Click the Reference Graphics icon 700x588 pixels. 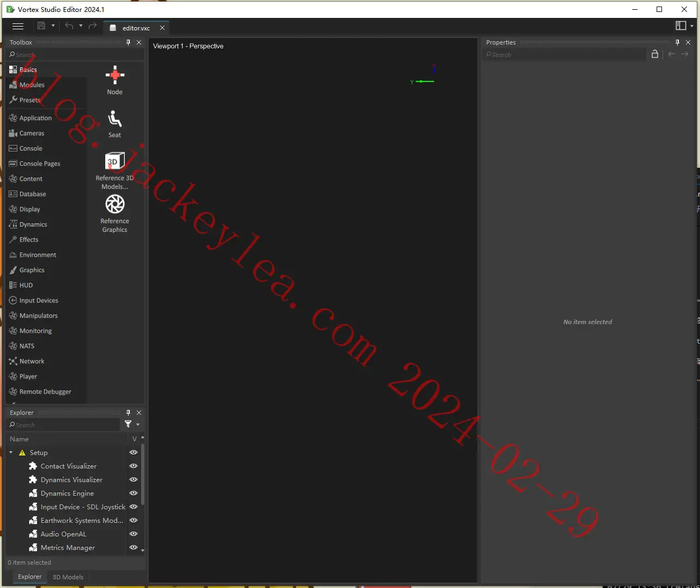click(x=114, y=204)
